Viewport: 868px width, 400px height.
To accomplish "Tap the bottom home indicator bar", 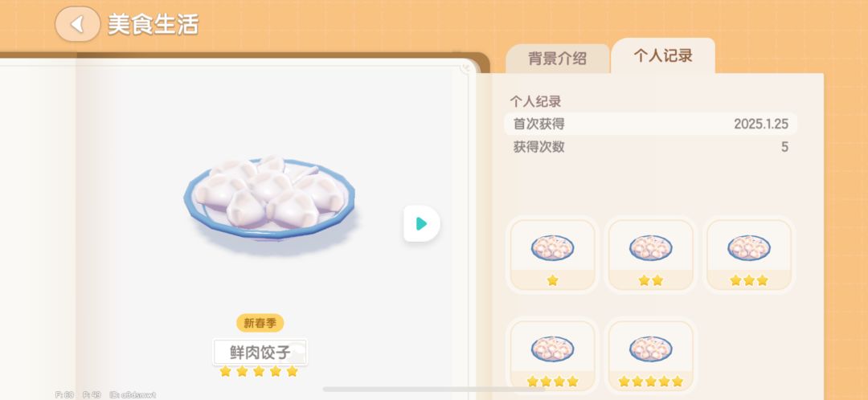I will click(434, 390).
